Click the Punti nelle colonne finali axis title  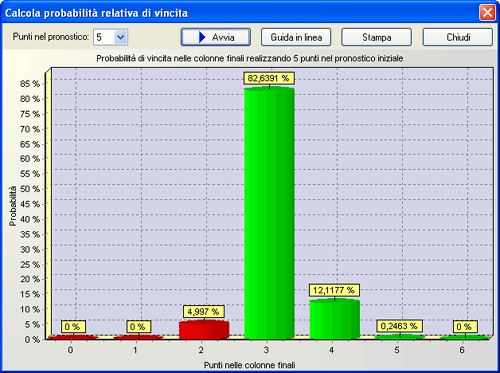pos(250,365)
